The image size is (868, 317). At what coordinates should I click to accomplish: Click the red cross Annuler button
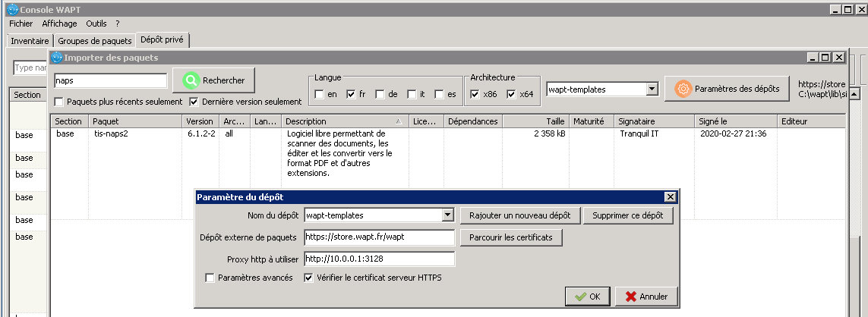645,297
